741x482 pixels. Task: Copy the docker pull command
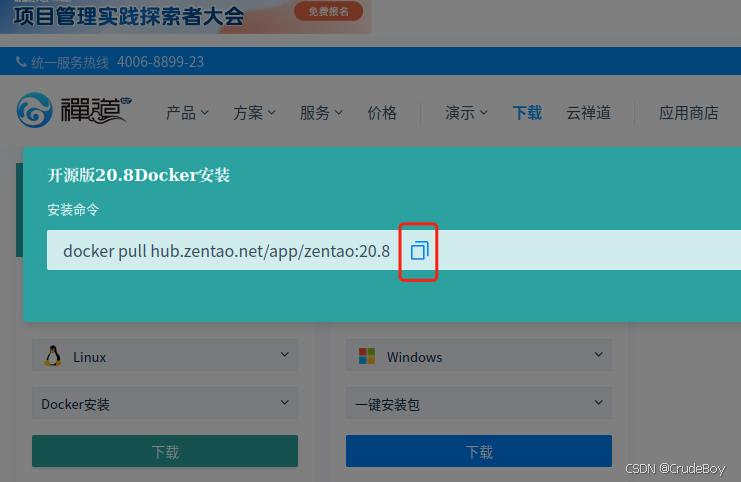coord(419,251)
